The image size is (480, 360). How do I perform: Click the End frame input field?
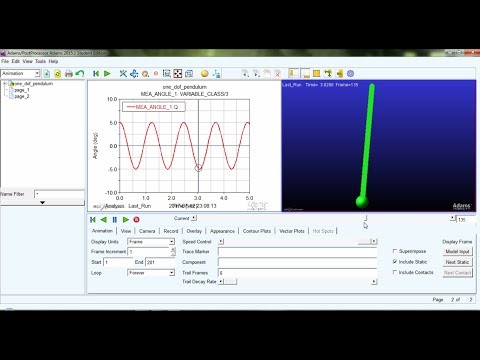(160, 262)
